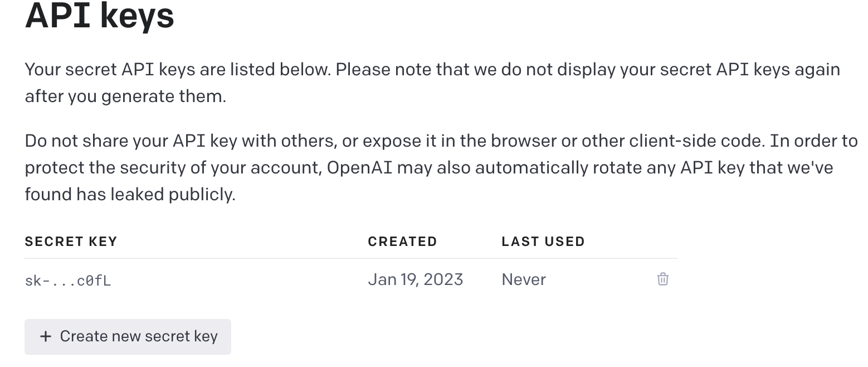Click the word 'keys' in the heading
This screenshot has width=868, height=367.
[x=137, y=16]
